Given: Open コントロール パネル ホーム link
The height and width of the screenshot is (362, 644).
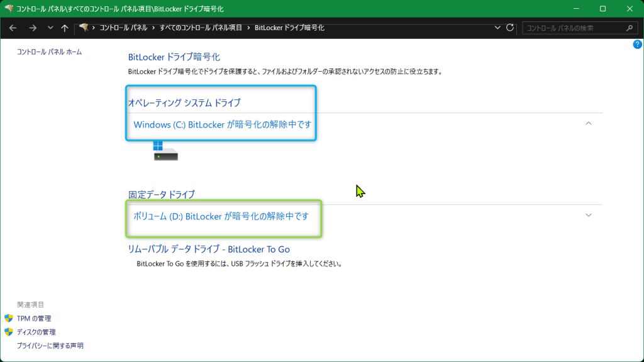Looking at the screenshot, I should (x=49, y=52).
